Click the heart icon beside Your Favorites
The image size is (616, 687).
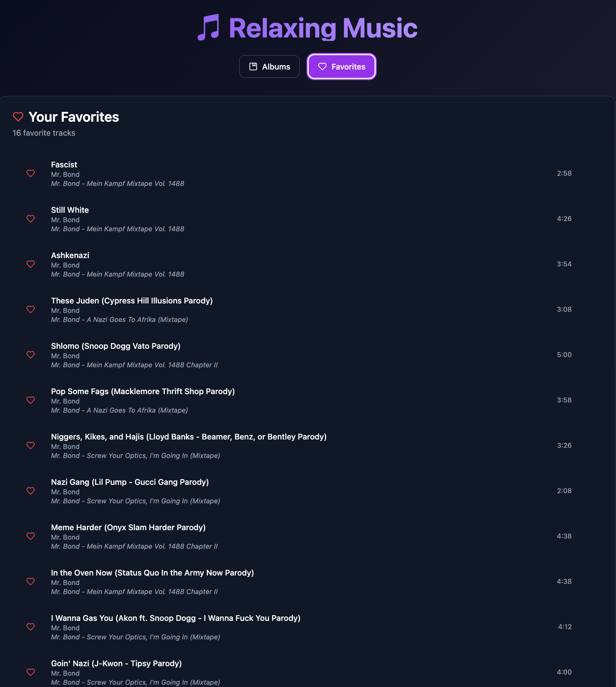(x=18, y=117)
